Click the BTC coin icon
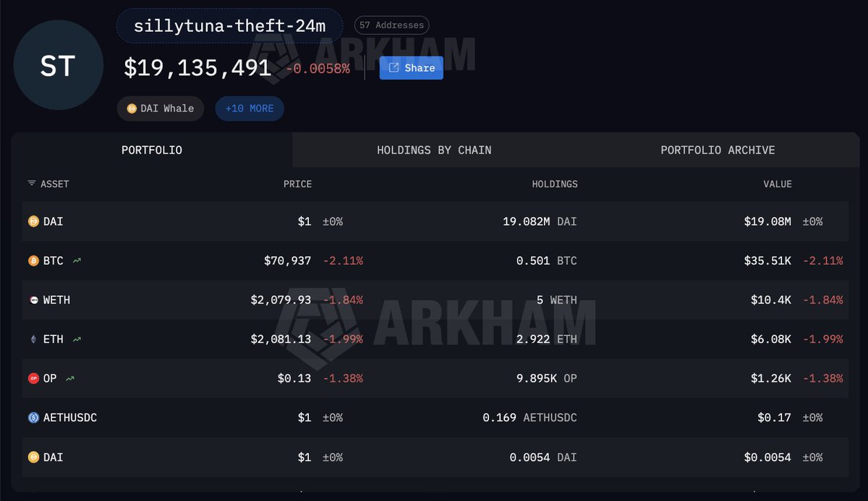The height and width of the screenshot is (501, 868). pyautogui.click(x=33, y=261)
